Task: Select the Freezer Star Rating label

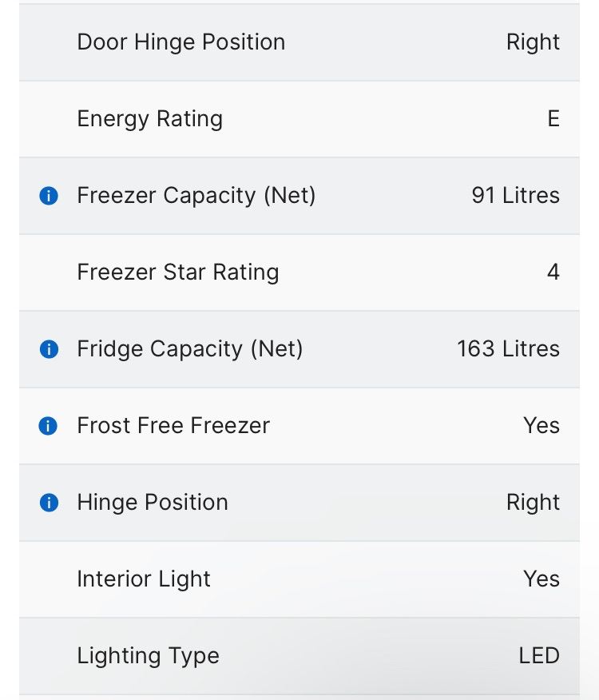Action: point(177,272)
